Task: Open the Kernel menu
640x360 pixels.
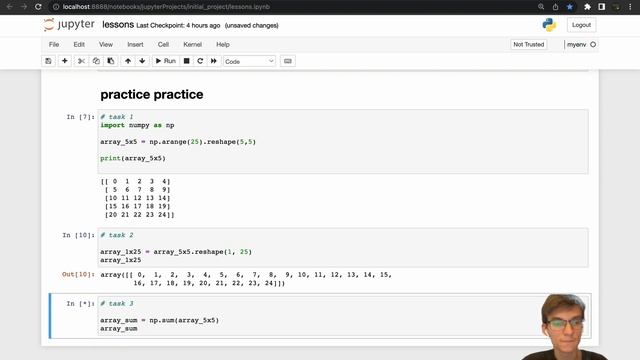Action: click(x=192, y=44)
